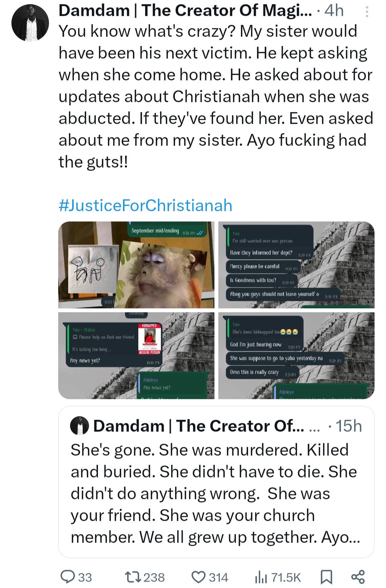
Task: Tap the 4h timestamp
Action: click(x=334, y=11)
